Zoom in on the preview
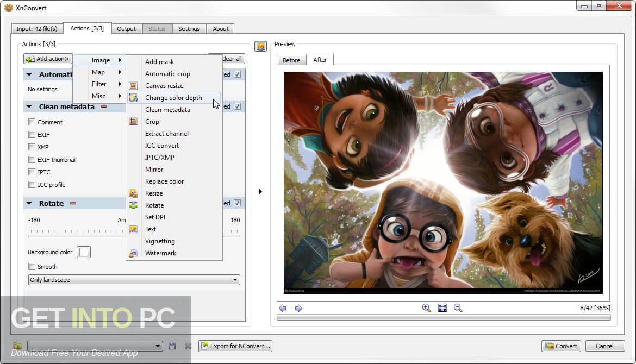The width and height of the screenshot is (636, 364). pyautogui.click(x=426, y=308)
